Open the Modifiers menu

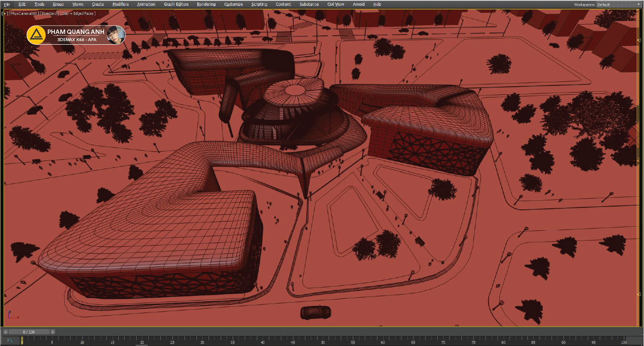pos(121,4)
